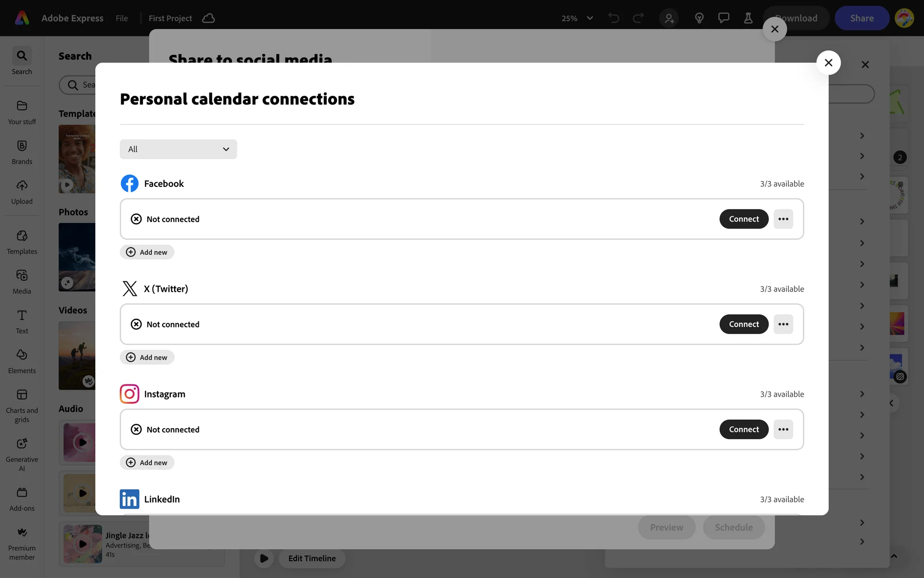Open the Brands panel

tap(22, 152)
